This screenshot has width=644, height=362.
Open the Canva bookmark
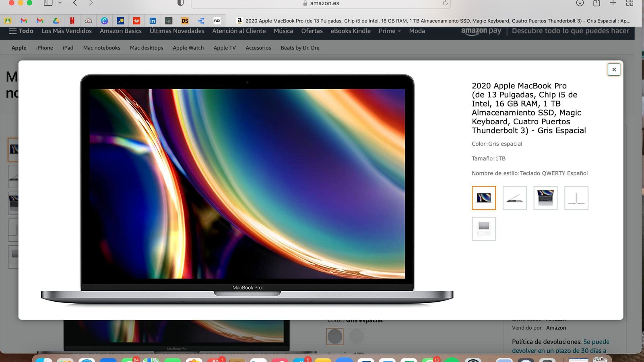(105, 21)
